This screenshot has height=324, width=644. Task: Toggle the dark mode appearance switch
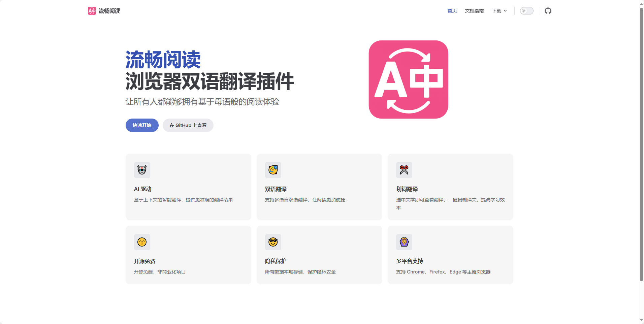pos(526,11)
